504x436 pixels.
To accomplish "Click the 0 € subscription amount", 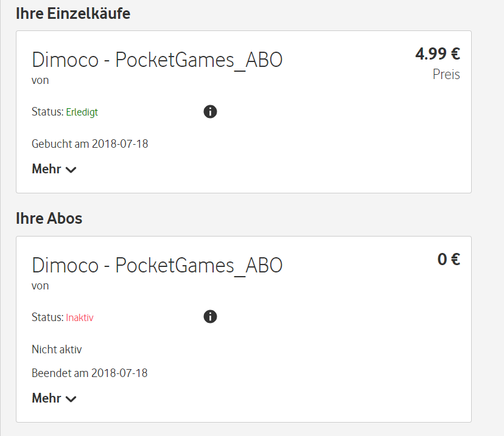I will [x=449, y=260].
